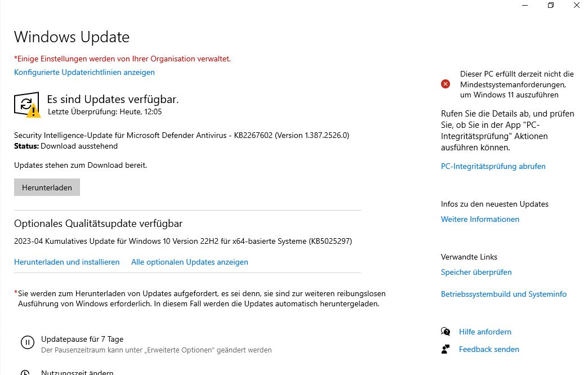Image resolution: width=588 pixels, height=375 pixels.
Task: Click the KB5025297 cumulative update entry
Action: [x=183, y=241]
